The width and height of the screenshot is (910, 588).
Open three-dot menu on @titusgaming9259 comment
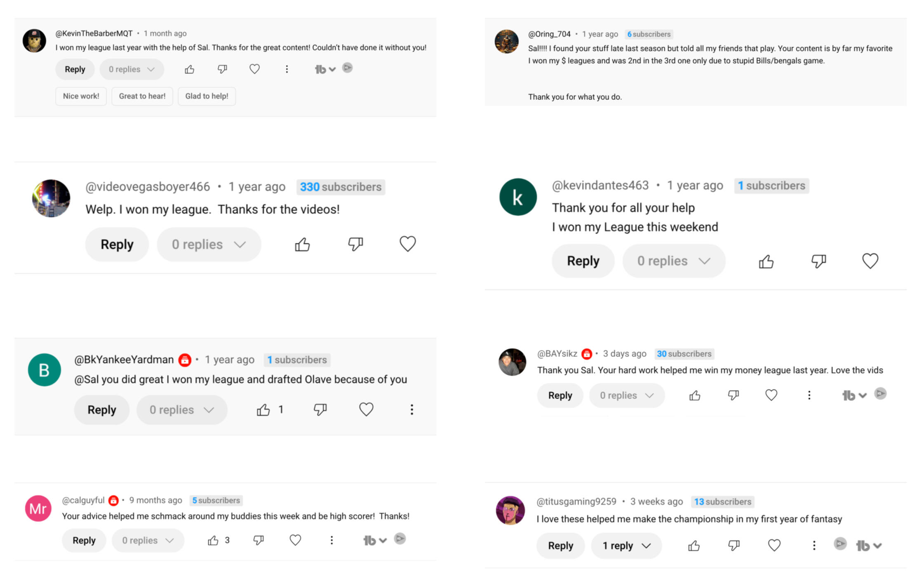[x=814, y=546]
